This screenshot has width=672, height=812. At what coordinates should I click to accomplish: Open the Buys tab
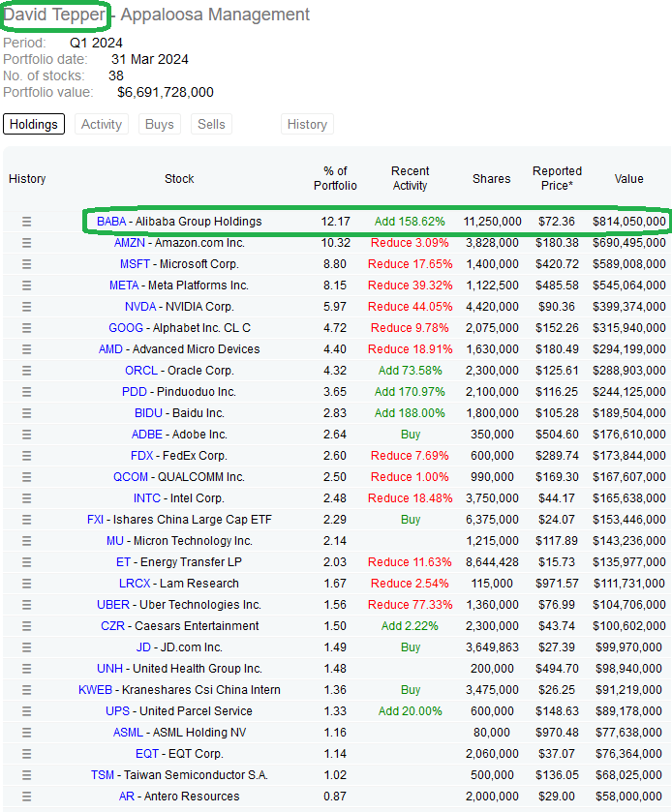[x=160, y=124]
